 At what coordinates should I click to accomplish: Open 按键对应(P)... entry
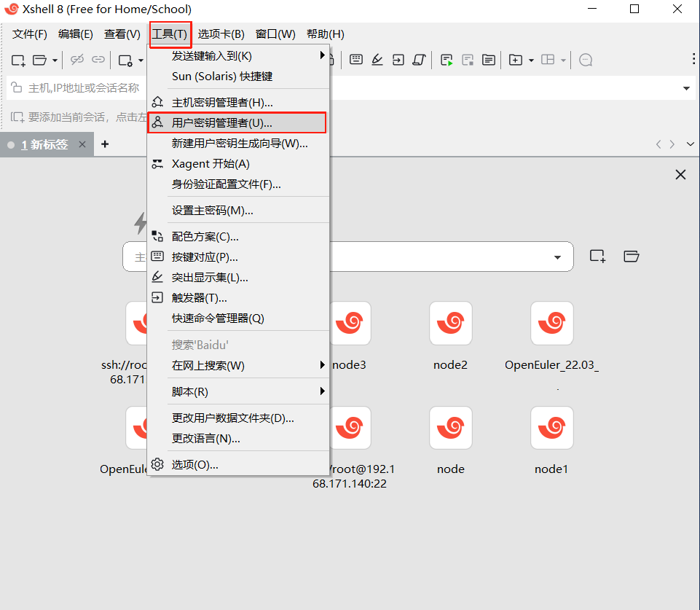(238, 257)
